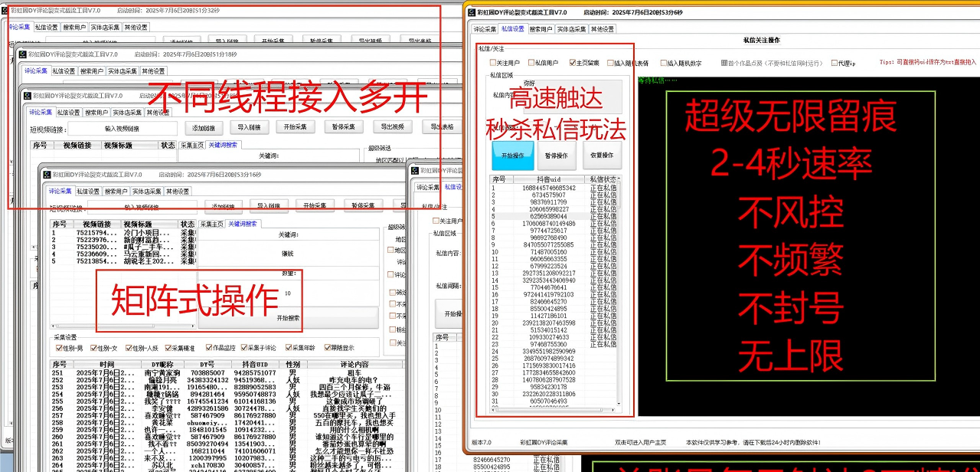Toggle the 插入随机表情 checkbox
980x472 pixels.
[x=610, y=63]
